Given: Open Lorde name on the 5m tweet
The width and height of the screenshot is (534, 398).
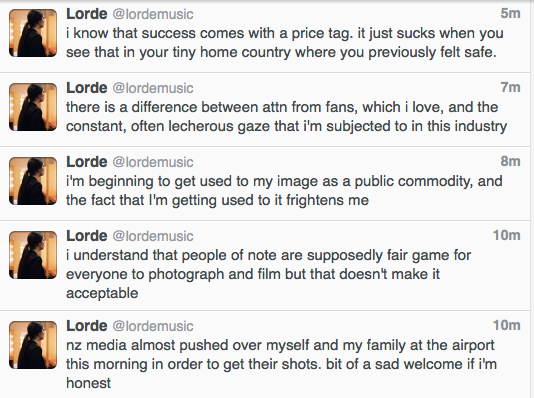Looking at the screenshot, I should 87,14.
